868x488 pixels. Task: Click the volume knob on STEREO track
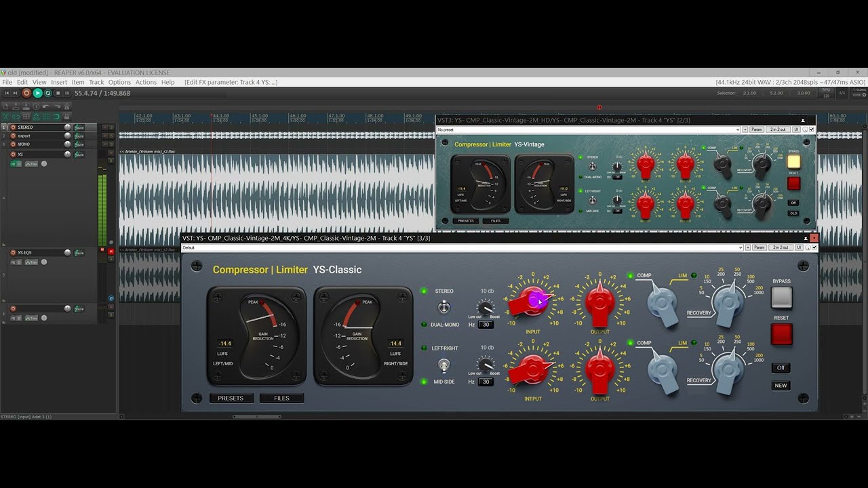(68, 127)
